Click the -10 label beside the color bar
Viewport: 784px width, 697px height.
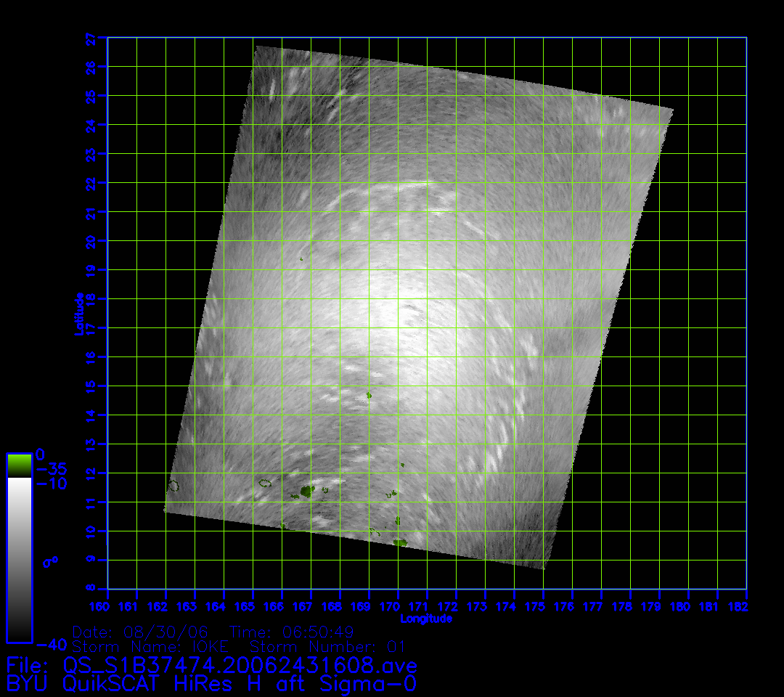pos(51,484)
